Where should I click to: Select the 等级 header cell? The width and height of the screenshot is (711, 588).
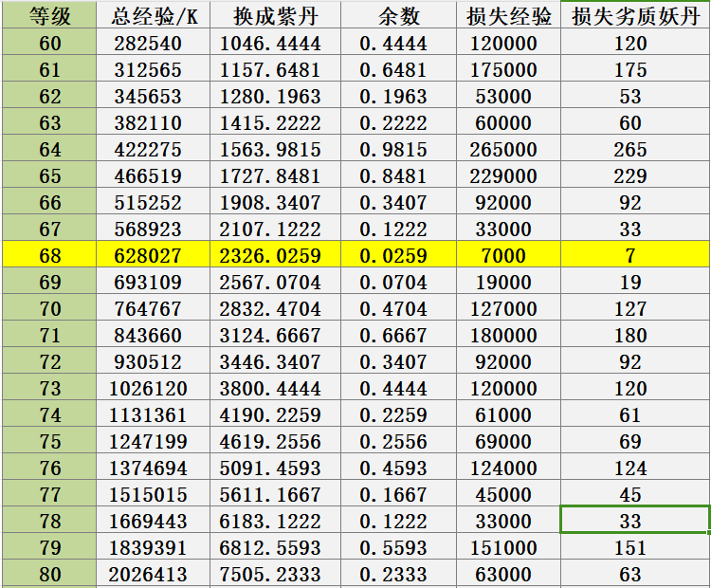click(x=49, y=16)
